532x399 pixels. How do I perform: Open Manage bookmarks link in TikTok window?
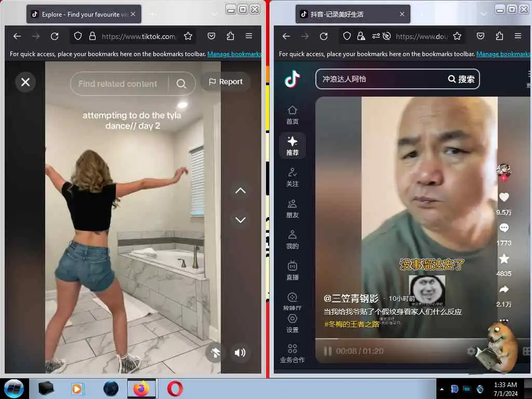click(234, 54)
